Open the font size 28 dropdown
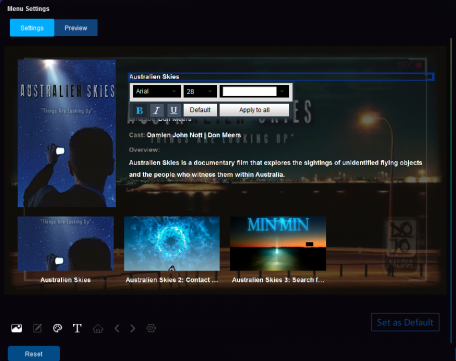Image resolution: width=456 pixels, height=361 pixels. [x=200, y=91]
